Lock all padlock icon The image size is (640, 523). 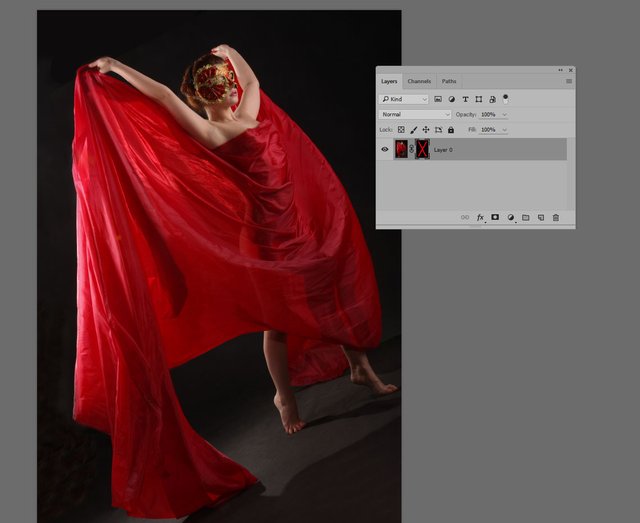coord(451,130)
